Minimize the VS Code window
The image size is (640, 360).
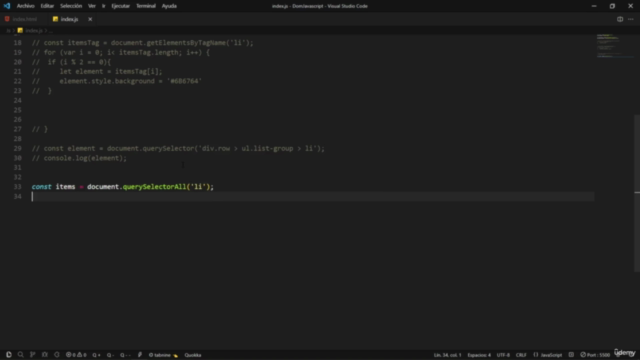(x=594, y=6)
